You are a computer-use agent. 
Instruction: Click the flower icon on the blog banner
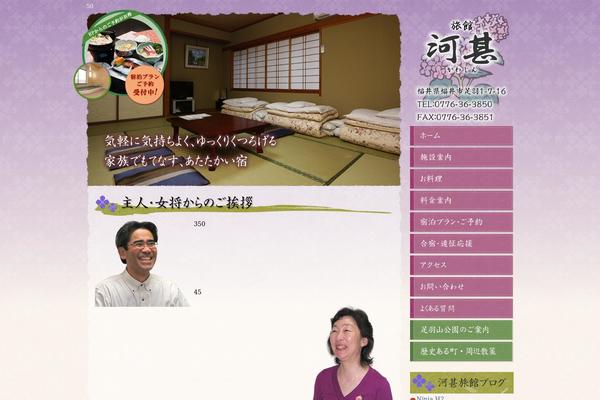click(x=423, y=382)
